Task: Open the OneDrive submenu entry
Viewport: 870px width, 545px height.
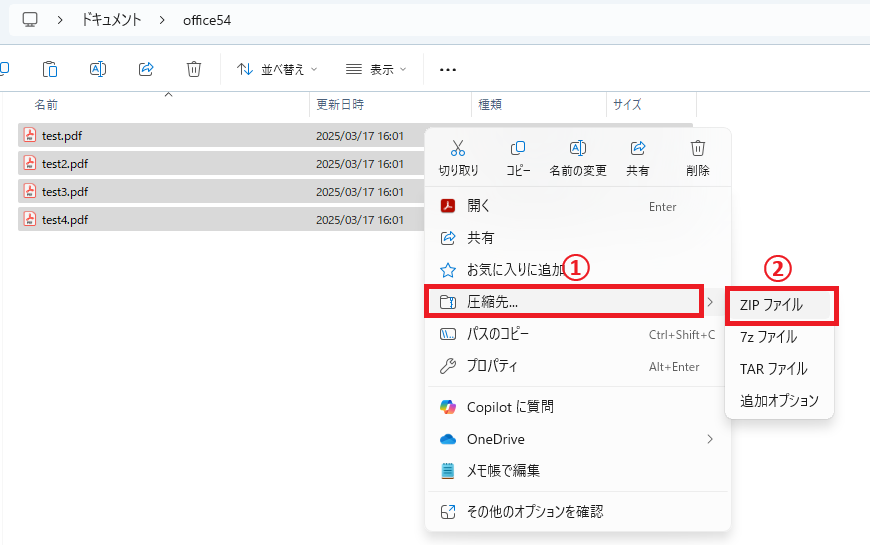Action: (578, 439)
